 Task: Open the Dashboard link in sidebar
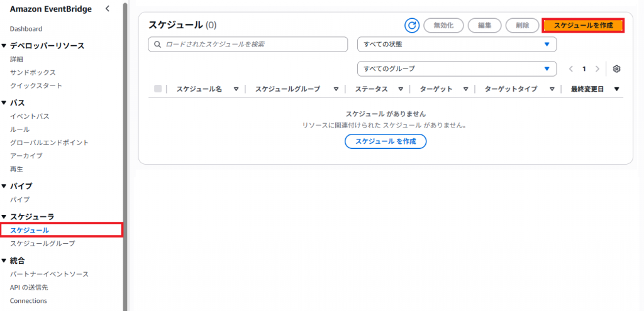26,29
